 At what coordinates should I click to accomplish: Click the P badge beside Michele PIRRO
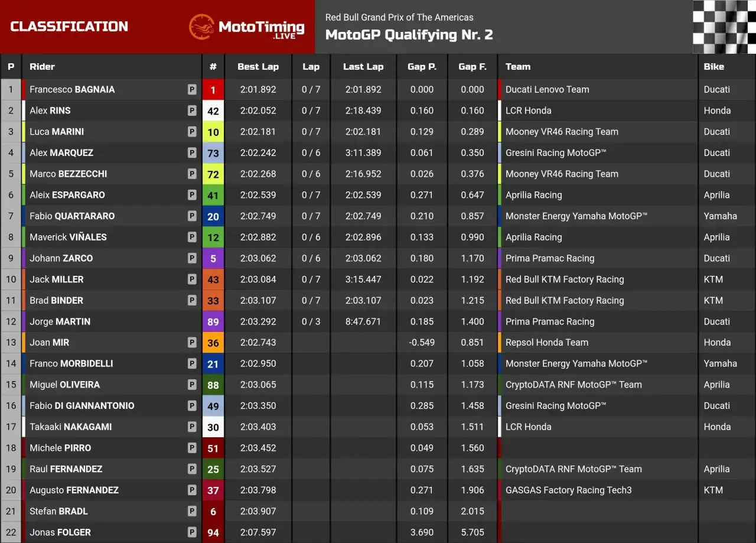(x=192, y=448)
